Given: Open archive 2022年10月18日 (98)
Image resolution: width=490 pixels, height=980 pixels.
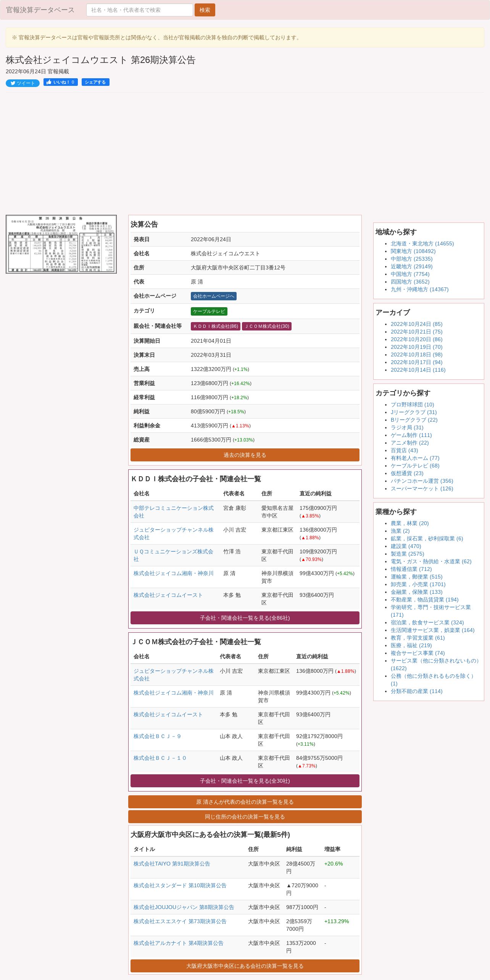Looking at the screenshot, I should (x=417, y=355).
